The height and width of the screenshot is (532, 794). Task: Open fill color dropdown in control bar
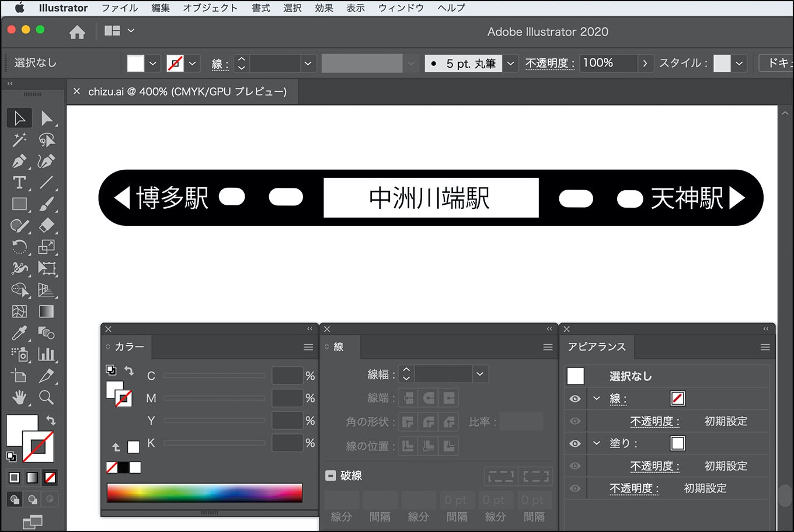click(153, 63)
